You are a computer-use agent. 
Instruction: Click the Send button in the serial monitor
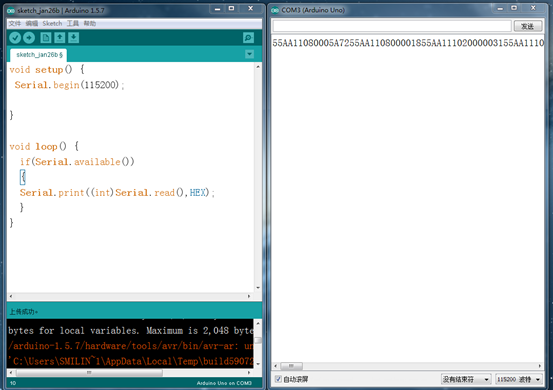pyautogui.click(x=528, y=26)
